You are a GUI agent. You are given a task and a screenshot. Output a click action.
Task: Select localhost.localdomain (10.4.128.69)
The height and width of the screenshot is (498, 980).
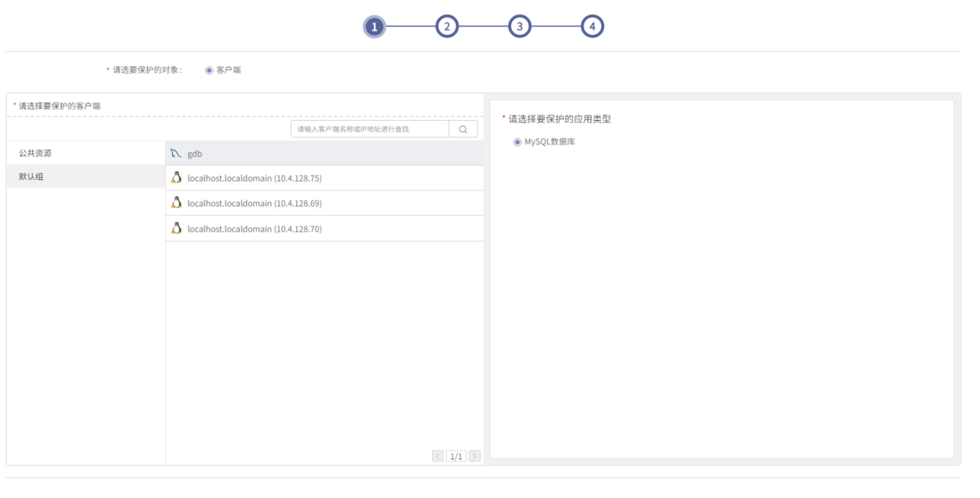click(x=325, y=203)
